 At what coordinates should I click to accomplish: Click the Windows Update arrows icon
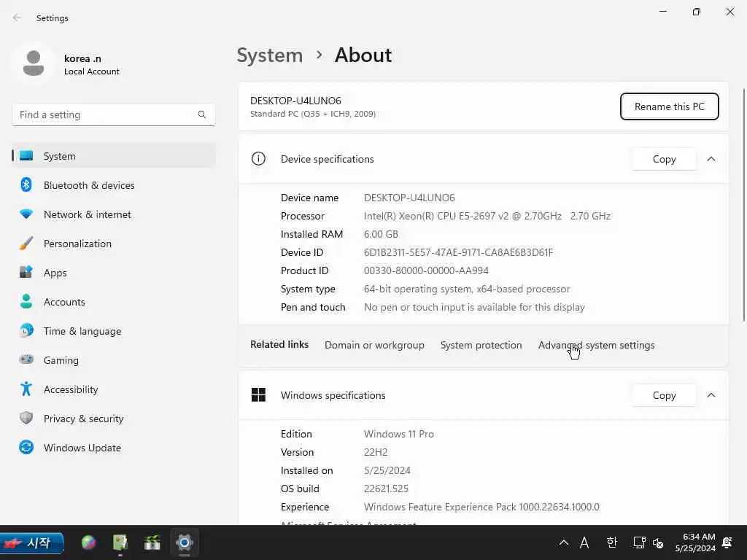26,447
